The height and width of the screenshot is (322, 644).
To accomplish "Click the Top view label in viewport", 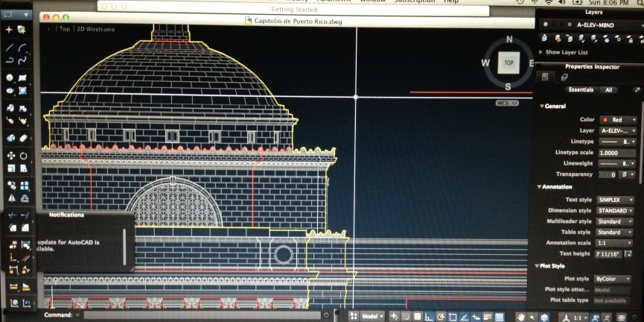I will pyautogui.click(x=65, y=29).
